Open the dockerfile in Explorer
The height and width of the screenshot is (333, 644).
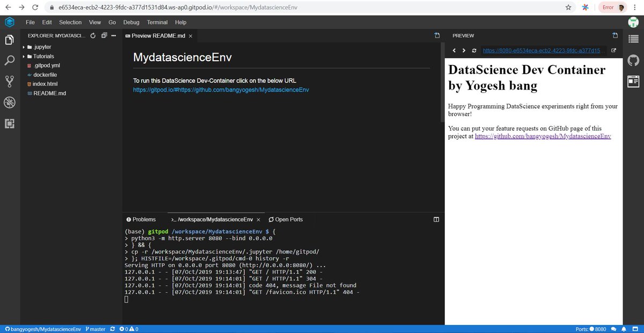click(45, 75)
